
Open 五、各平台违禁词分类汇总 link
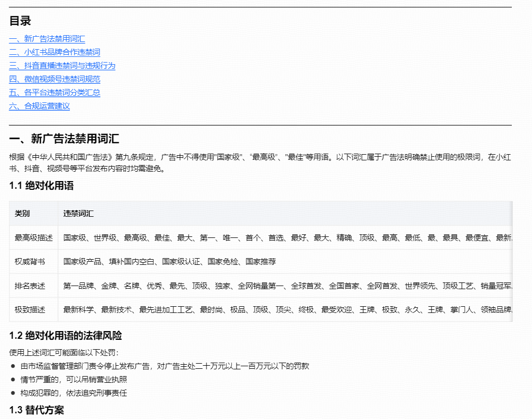[x=55, y=92]
